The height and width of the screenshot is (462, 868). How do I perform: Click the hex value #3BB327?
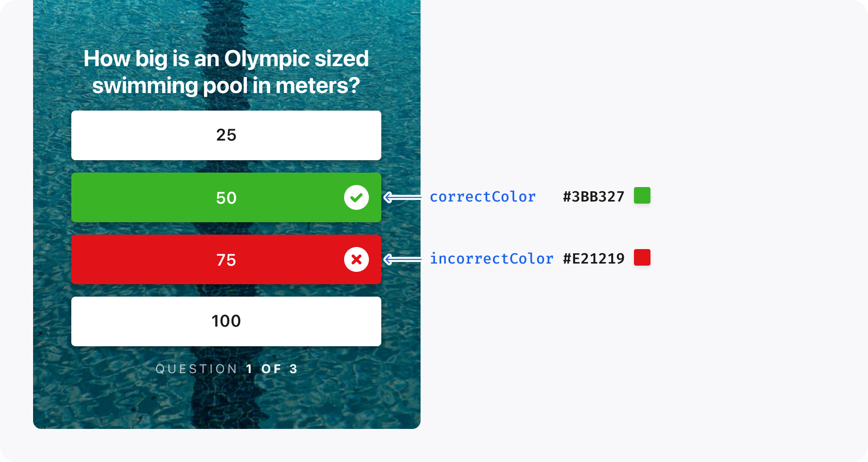click(593, 197)
